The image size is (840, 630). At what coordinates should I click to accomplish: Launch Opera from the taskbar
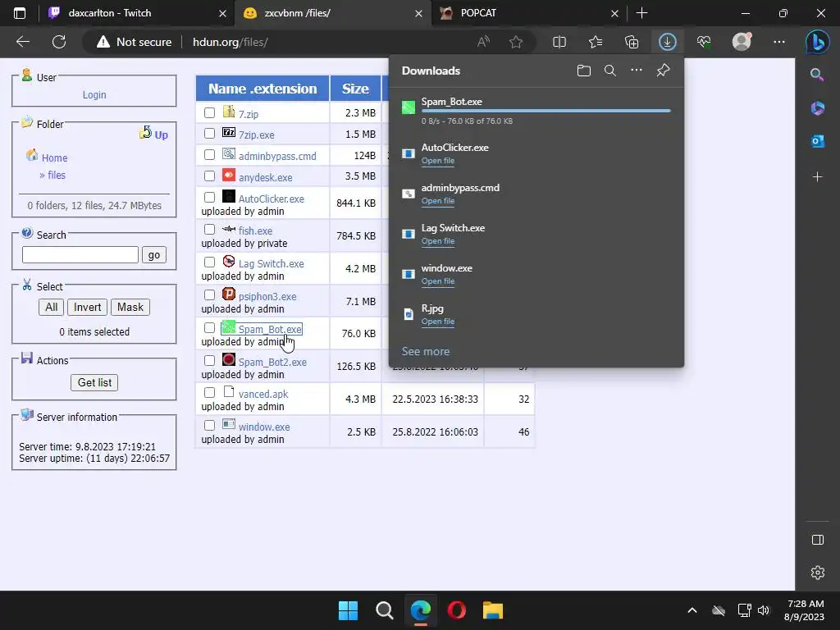pos(456,610)
